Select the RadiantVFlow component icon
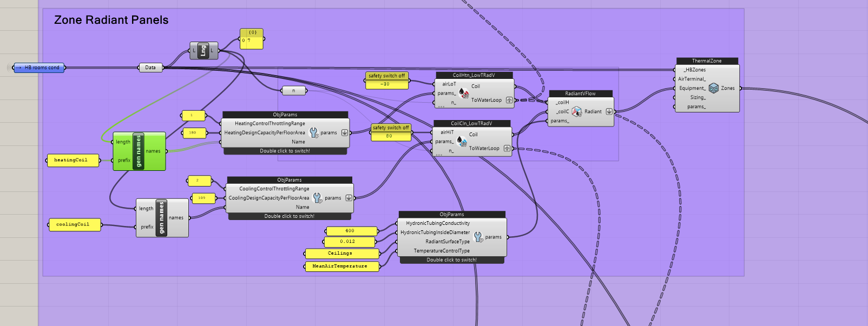 pyautogui.click(x=576, y=111)
